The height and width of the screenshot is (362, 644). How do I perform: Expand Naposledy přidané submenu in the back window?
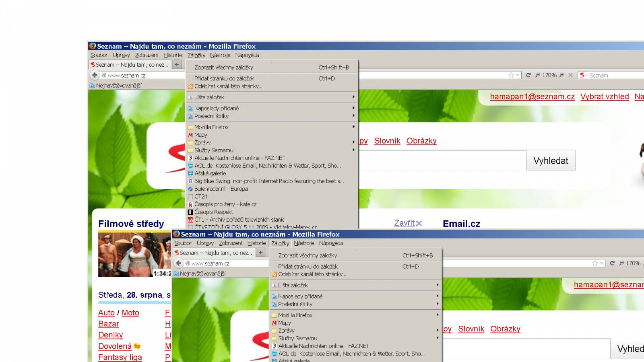[353, 108]
